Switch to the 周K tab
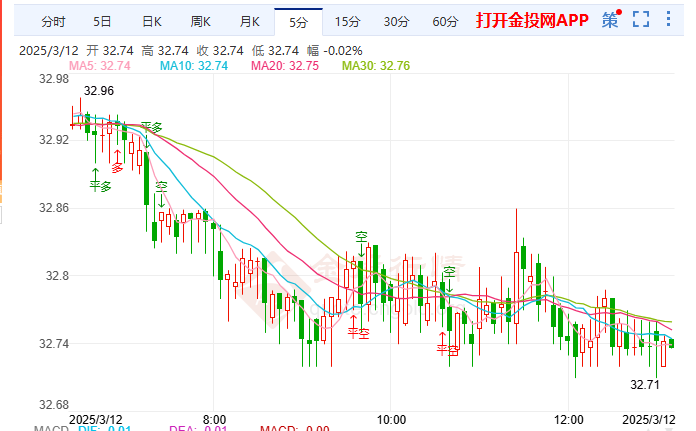This screenshot has height=431, width=696. [x=201, y=21]
